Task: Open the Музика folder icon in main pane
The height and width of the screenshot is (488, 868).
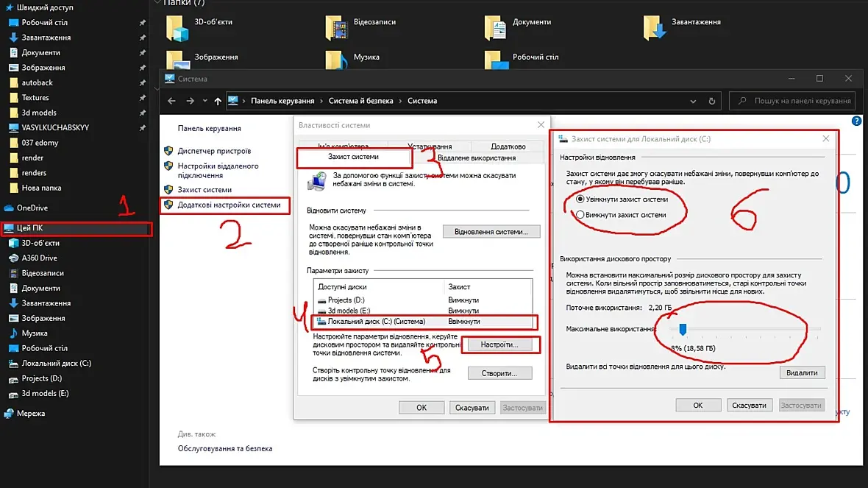Action: pos(337,60)
